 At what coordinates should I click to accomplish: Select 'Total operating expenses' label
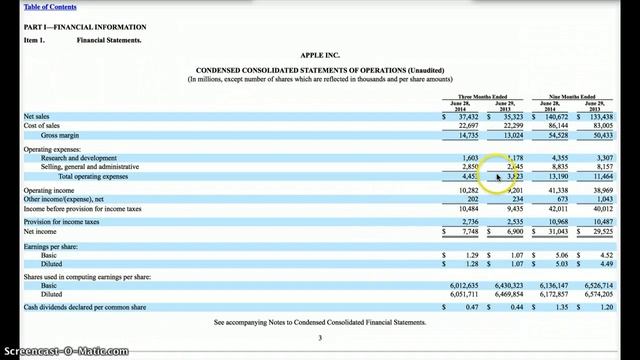click(x=93, y=177)
